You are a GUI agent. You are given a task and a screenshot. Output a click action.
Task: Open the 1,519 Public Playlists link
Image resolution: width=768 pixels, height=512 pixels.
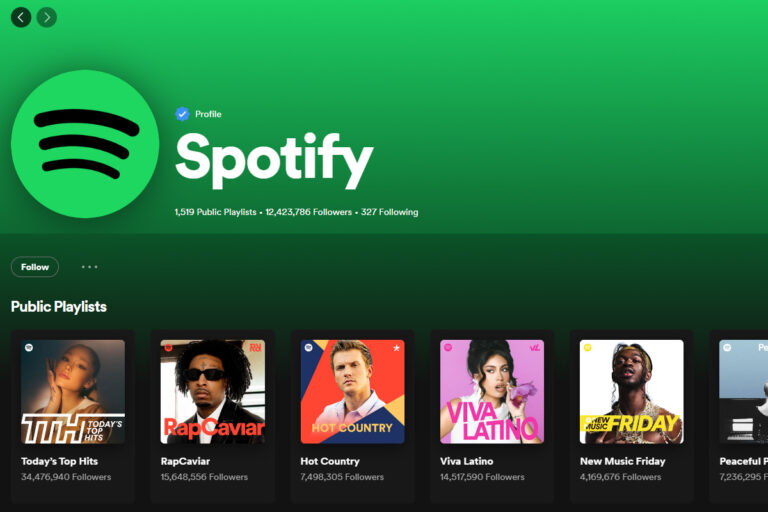point(216,212)
